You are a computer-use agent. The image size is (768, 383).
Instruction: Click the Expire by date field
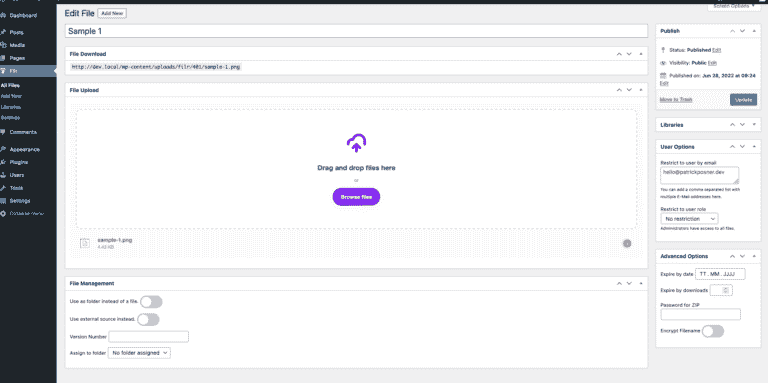tap(720, 274)
